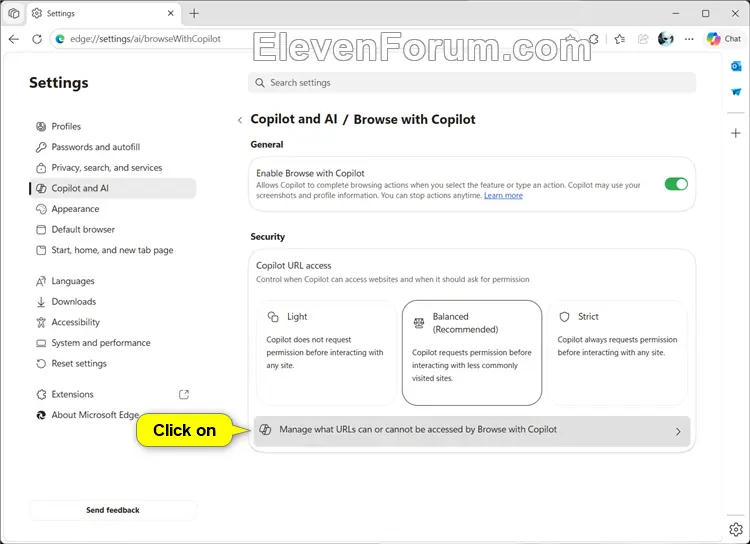
Task: Click the Copilot and AI breadcrumb
Action: tap(294, 119)
